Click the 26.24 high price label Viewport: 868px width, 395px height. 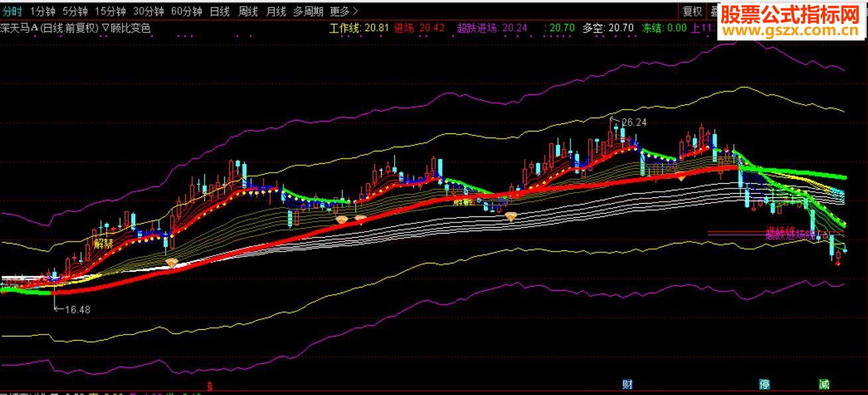[x=634, y=122]
